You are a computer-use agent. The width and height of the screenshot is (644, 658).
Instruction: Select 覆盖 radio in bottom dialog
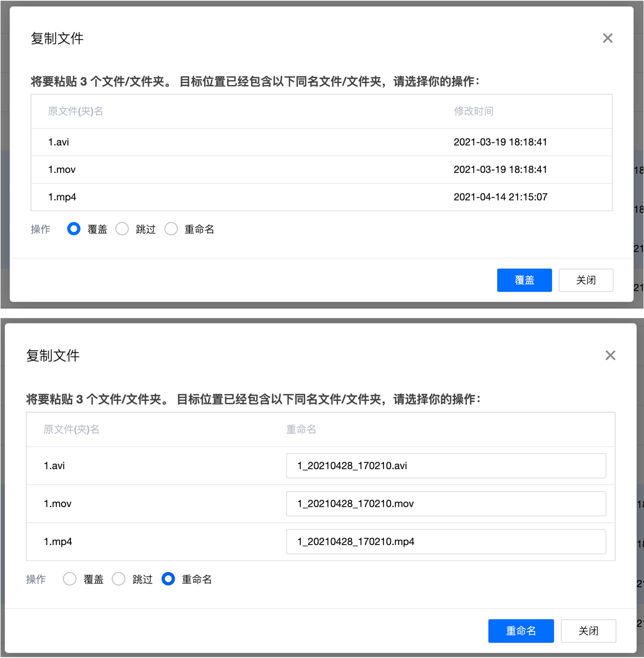[x=70, y=579]
